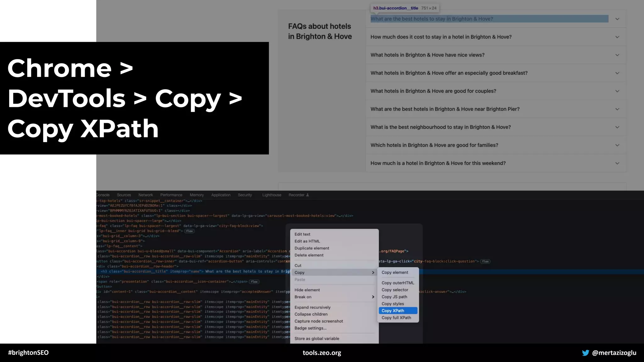Expand 'good for families' FAQ chevron
644x362 pixels.
point(617,145)
